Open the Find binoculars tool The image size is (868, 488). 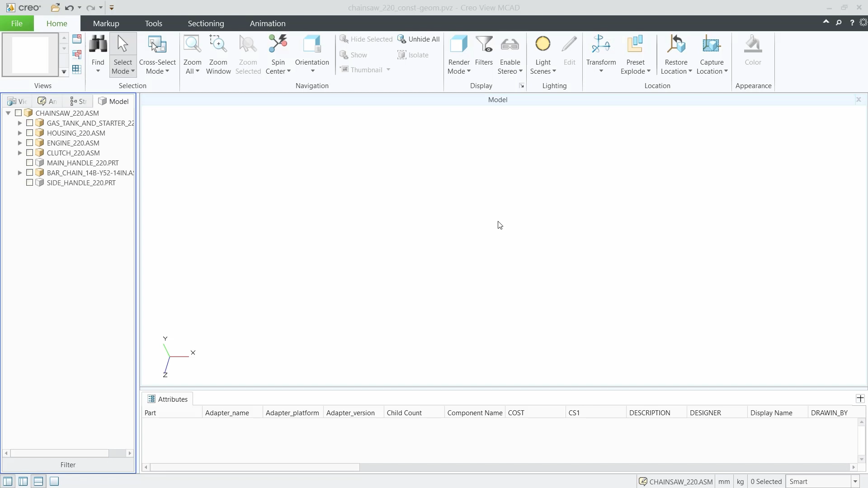(x=98, y=44)
